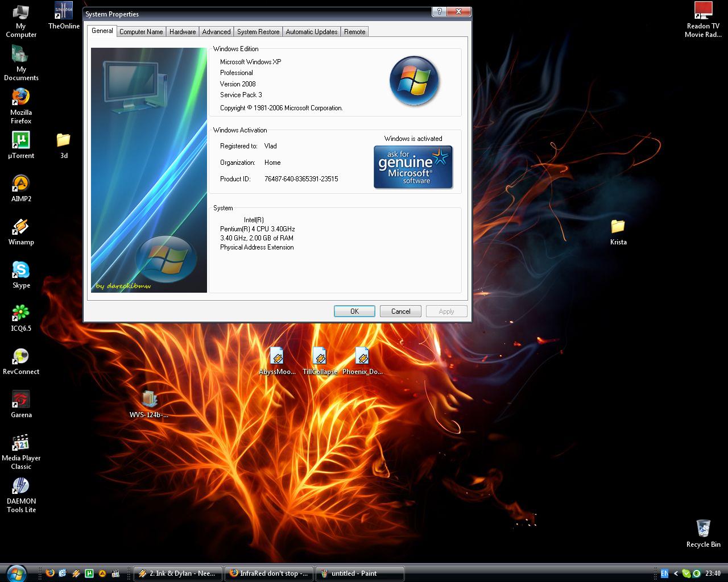The width and height of the screenshot is (728, 582).
Task: Click Product ID 76487-640-8365391-23515 text
Action: pyautogui.click(x=301, y=179)
